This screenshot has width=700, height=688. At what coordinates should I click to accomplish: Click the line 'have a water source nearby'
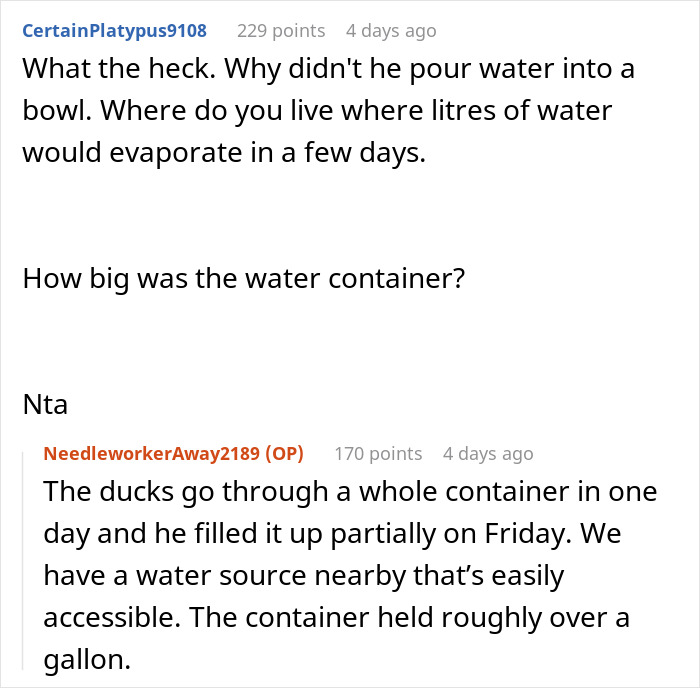coord(303,576)
